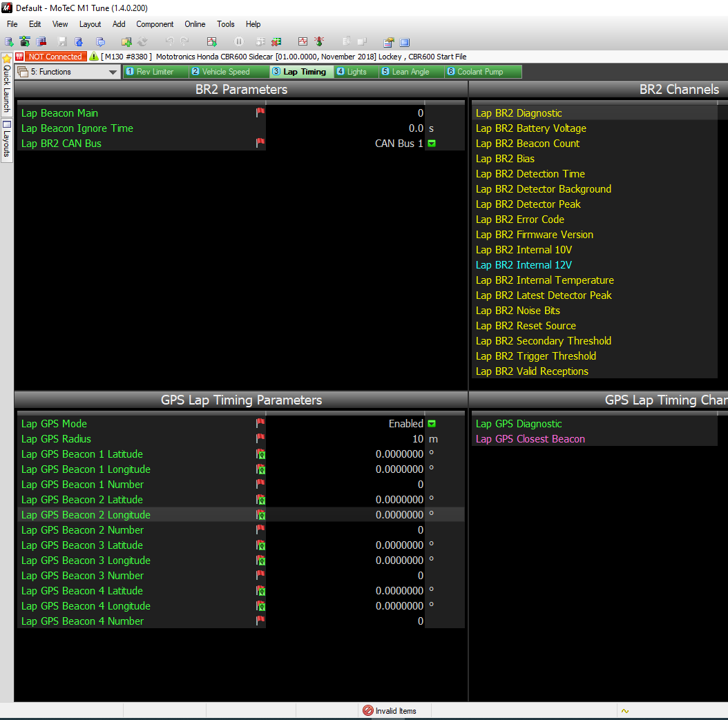This screenshot has width=728, height=720.
Task: Click the green warning triangle icon
Action: click(x=94, y=57)
